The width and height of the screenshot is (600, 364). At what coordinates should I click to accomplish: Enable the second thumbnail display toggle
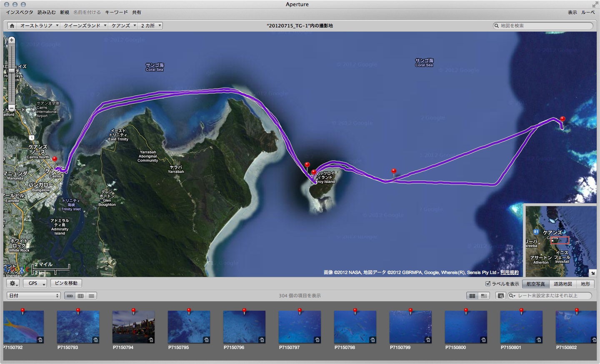(483, 296)
